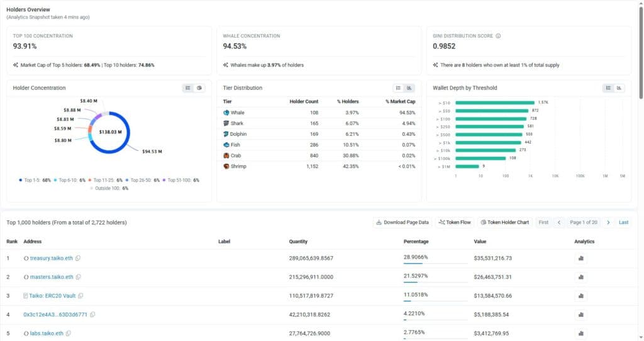The height and width of the screenshot is (341, 644).
Task: Click Page 1 of 20 indicator
Action: click(583, 222)
